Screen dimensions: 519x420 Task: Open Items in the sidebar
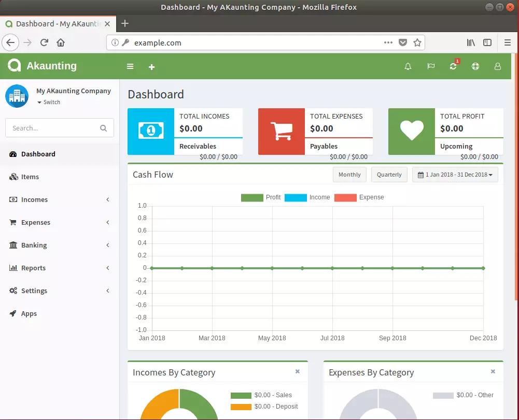click(x=60, y=177)
